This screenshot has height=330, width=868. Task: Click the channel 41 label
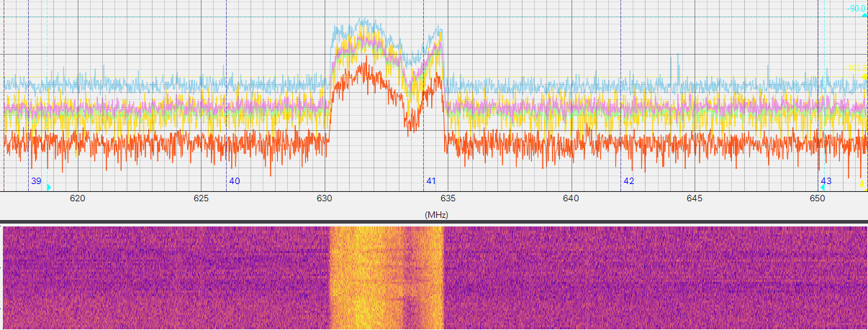click(431, 181)
